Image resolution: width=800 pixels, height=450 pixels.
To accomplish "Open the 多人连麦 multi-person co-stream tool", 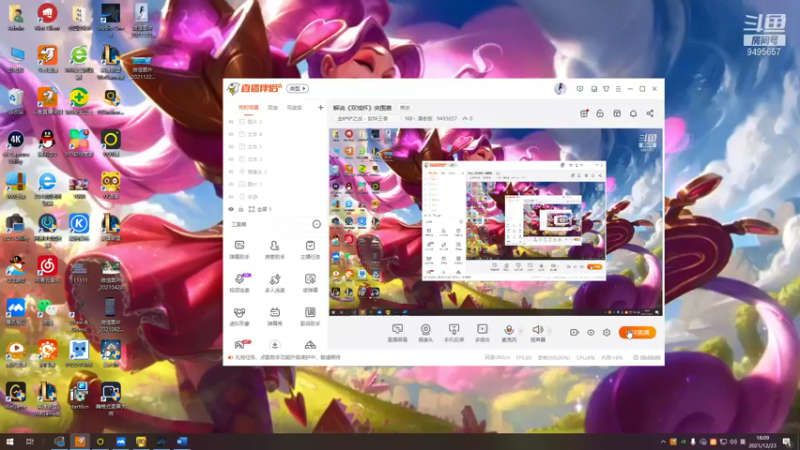I will coord(274,283).
